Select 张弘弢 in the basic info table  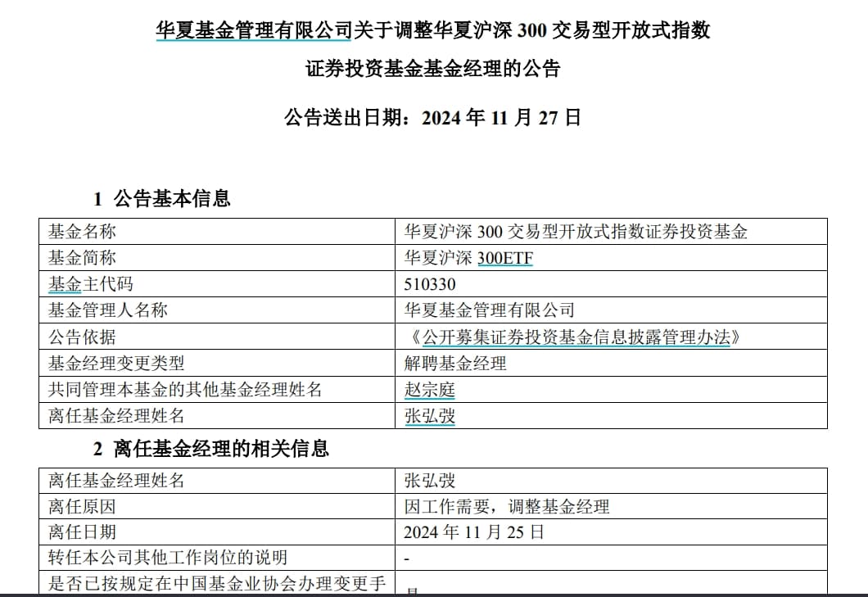(429, 415)
